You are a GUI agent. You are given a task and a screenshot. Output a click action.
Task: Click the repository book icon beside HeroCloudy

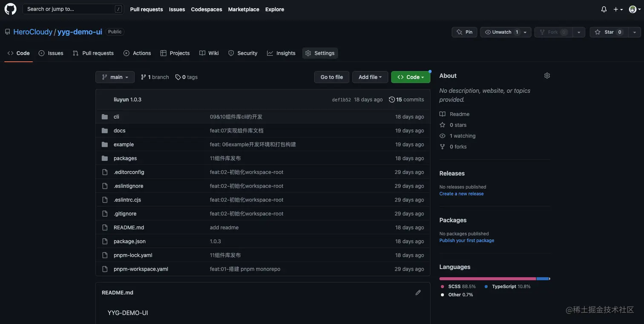coord(7,32)
